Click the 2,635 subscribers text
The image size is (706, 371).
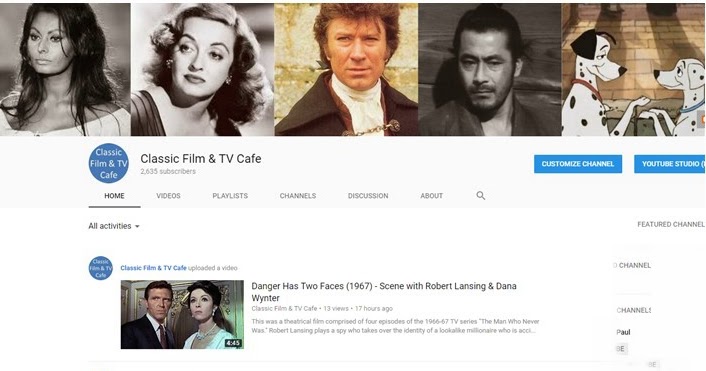(168, 172)
